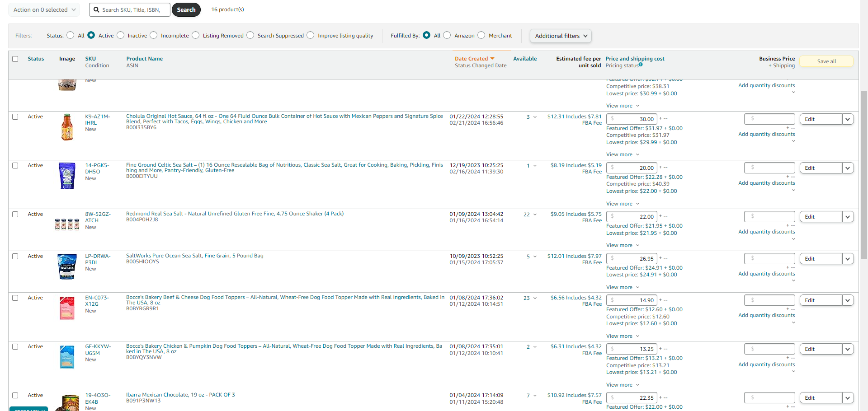The height and width of the screenshot is (411, 868).
Task: Select the Inactive status filter
Action: coord(121,35)
